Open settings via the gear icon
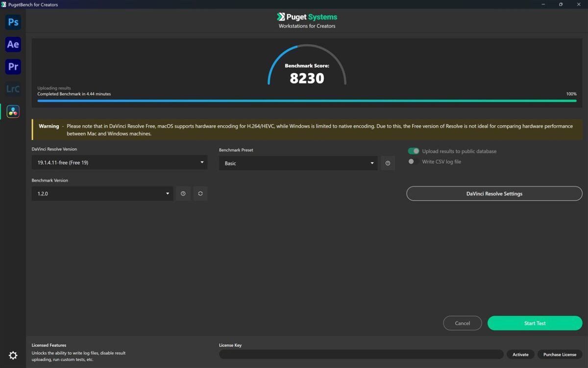The width and height of the screenshot is (588, 368). 13,355
